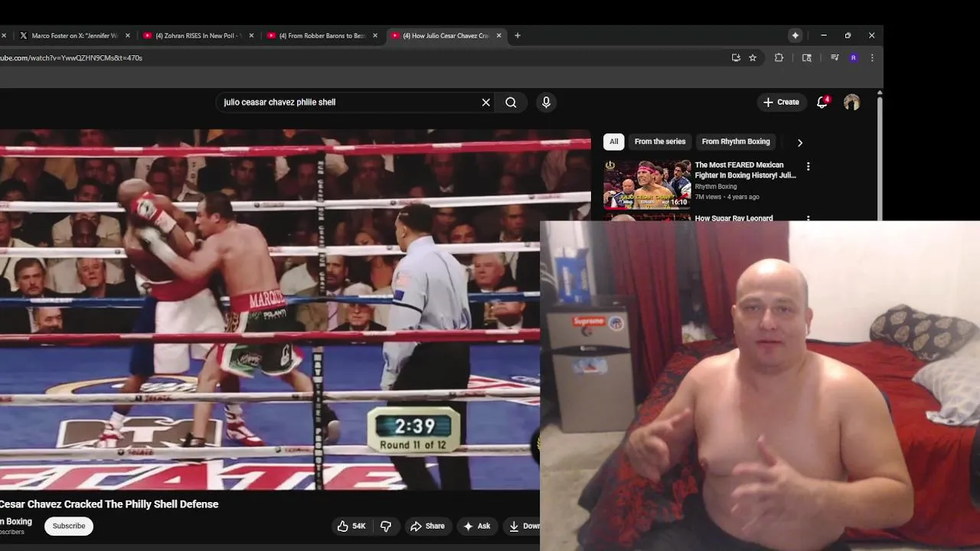Open the YouTube account avatar menu
Viewport: 980px width, 551px height.
pos(851,103)
